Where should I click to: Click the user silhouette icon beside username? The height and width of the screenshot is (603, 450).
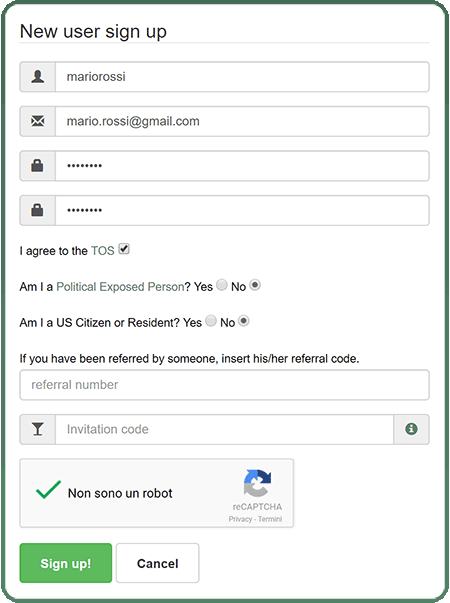pos(38,77)
